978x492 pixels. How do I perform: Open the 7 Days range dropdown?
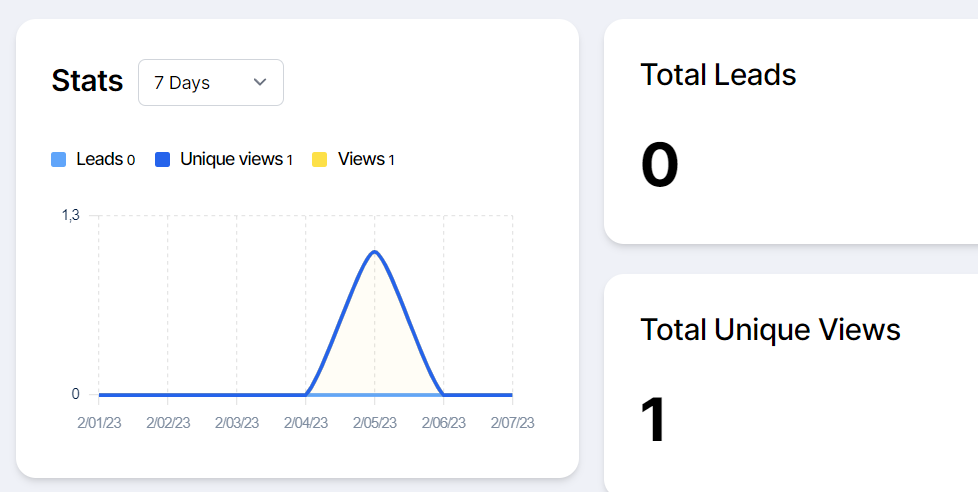pos(211,82)
